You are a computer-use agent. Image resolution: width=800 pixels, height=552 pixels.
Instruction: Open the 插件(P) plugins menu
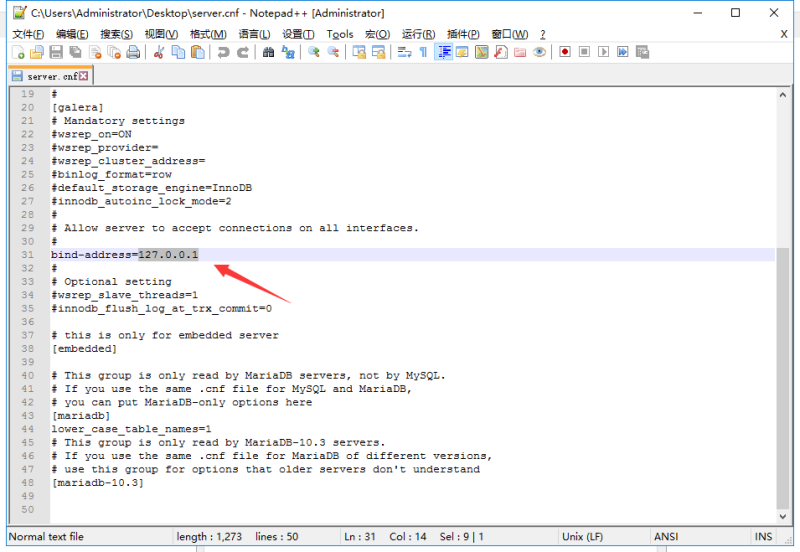pyautogui.click(x=463, y=34)
